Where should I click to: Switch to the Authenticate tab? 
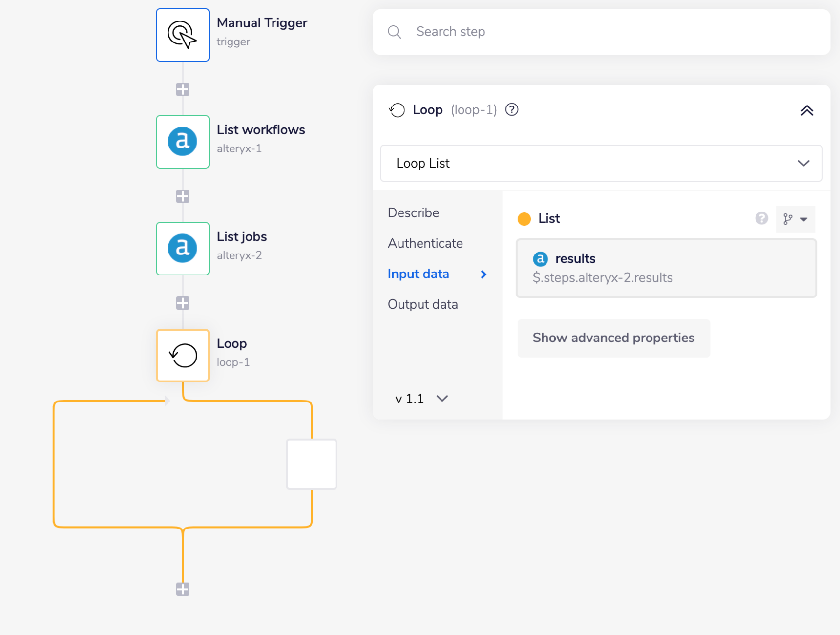(425, 243)
